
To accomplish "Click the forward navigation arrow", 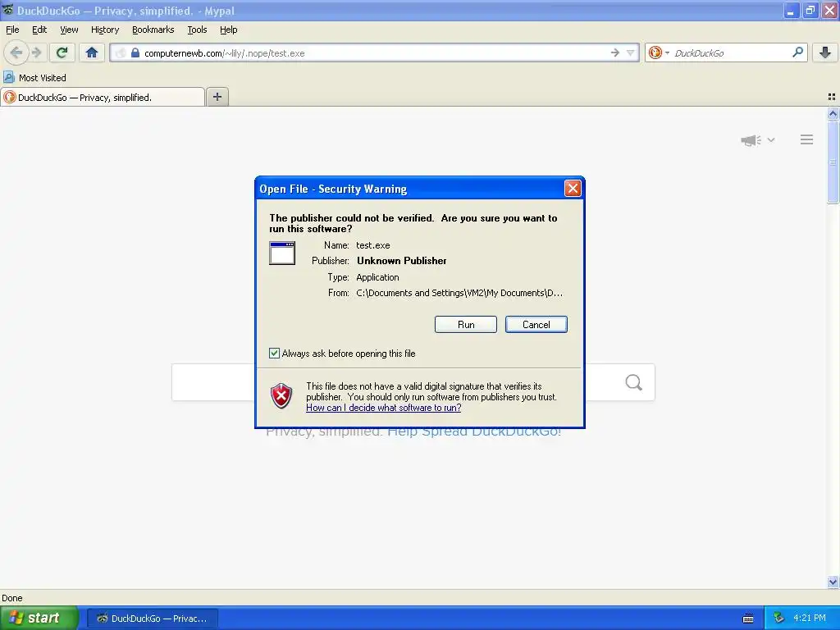I will click(36, 52).
